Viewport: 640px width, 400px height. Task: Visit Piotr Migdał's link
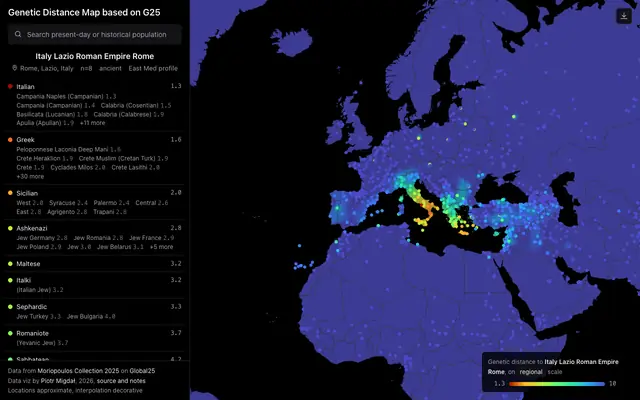point(60,381)
